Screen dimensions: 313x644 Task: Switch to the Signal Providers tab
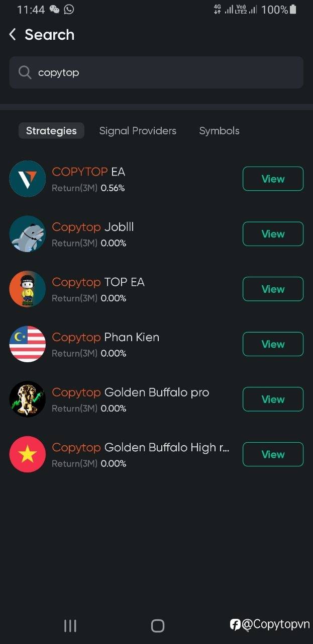click(138, 131)
